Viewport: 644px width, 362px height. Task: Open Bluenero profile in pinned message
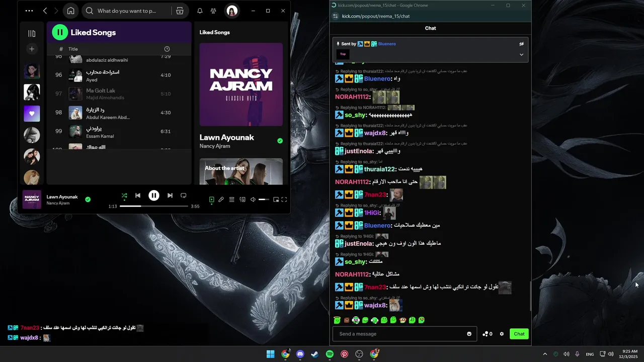click(386, 44)
